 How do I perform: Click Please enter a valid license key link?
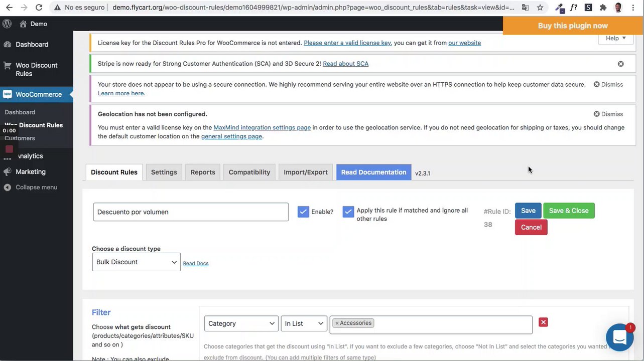(347, 43)
